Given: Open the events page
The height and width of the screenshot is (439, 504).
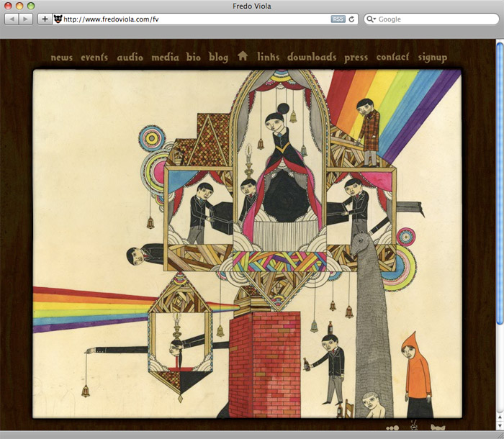Looking at the screenshot, I should [94, 57].
